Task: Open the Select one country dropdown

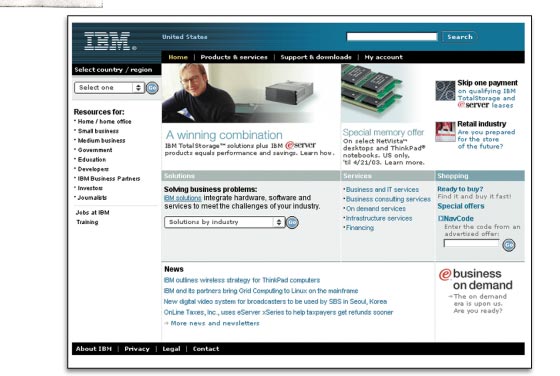Action: pos(109,88)
